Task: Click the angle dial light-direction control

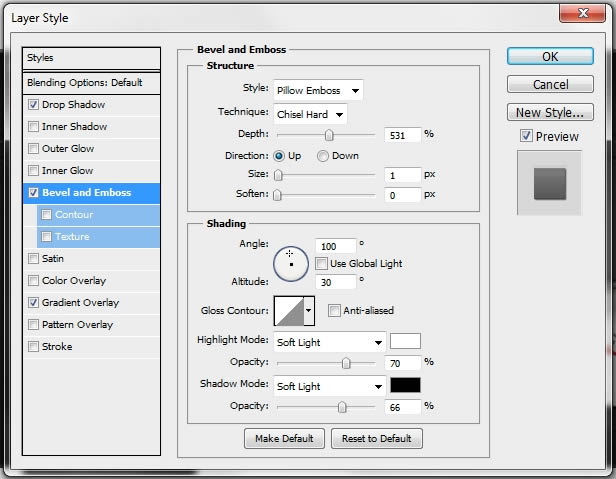Action: (x=291, y=264)
